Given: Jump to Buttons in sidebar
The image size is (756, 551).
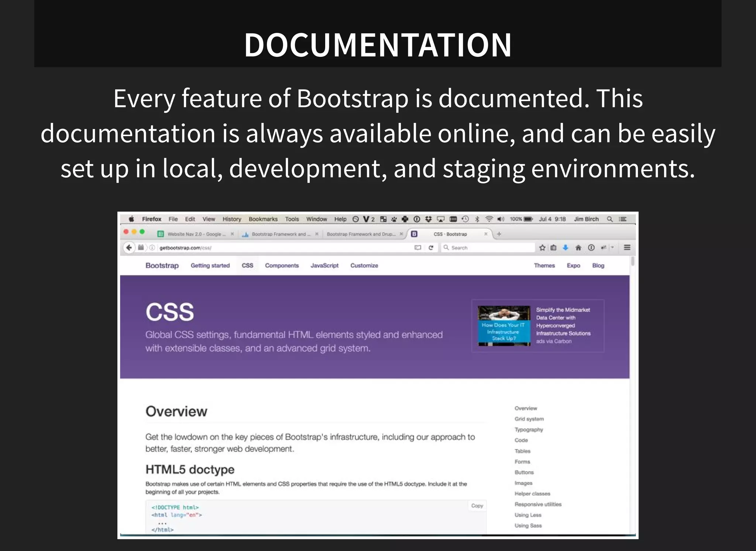Looking at the screenshot, I should click(x=524, y=472).
